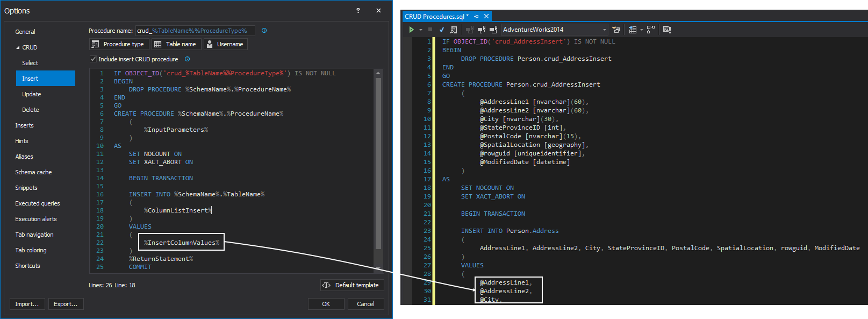Viewport: 868px width, 319px height.
Task: Collapse the CRUD tree node
Action: (18, 47)
